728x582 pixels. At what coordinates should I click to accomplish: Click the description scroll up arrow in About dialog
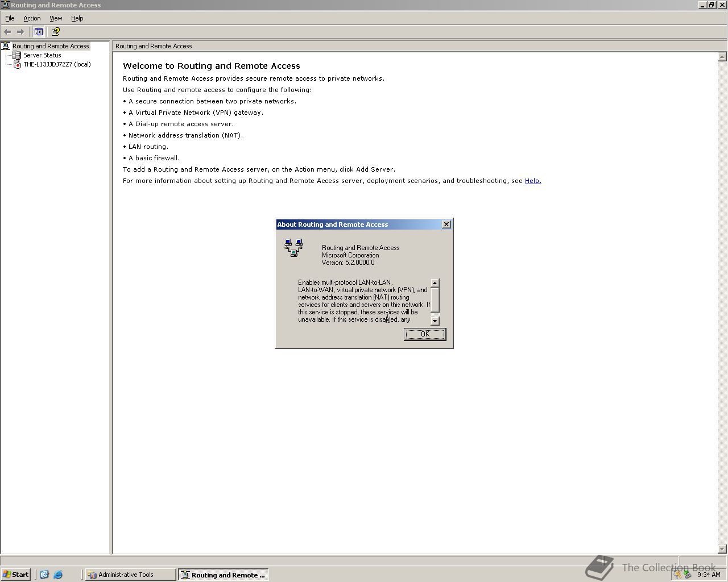click(435, 283)
